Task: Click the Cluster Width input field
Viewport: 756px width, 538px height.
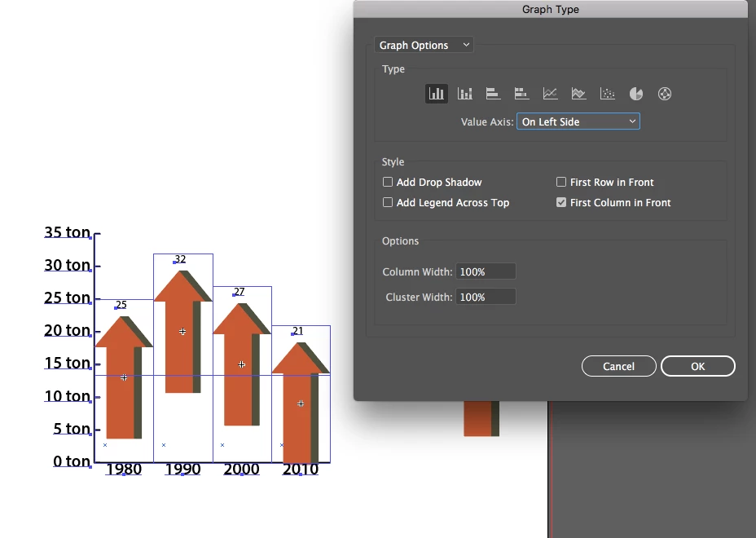Action: 486,297
